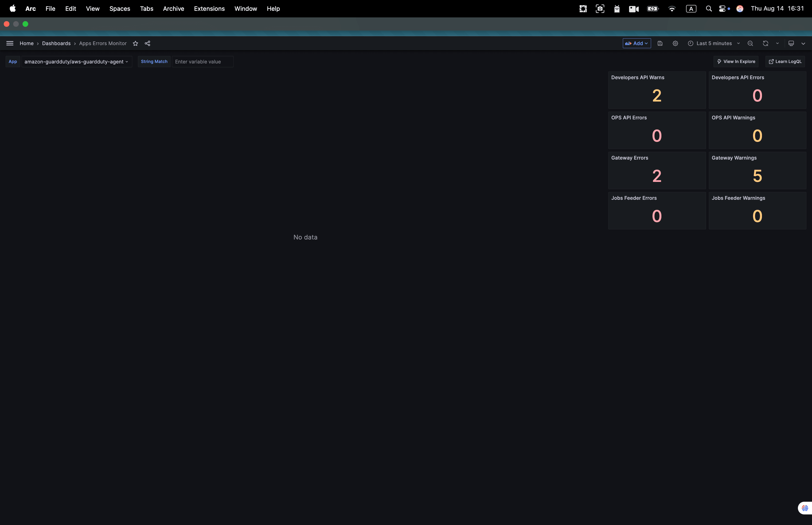Click the View In Explore button
The image size is (812, 525).
(736, 61)
